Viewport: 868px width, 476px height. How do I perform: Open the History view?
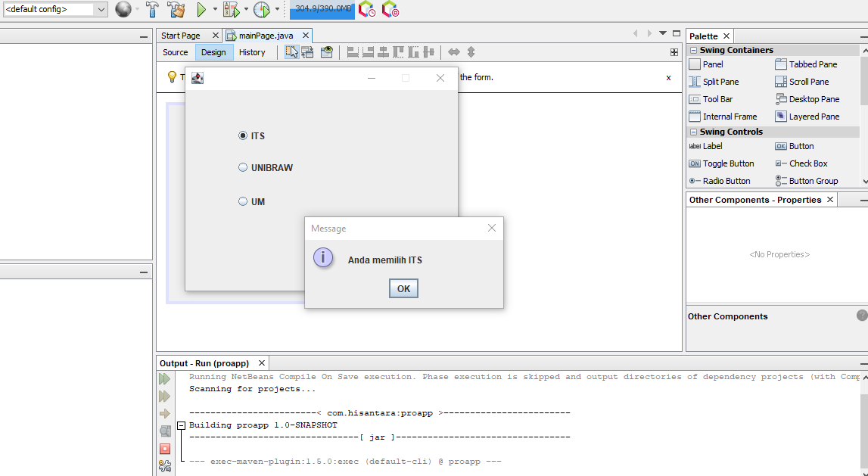point(252,52)
